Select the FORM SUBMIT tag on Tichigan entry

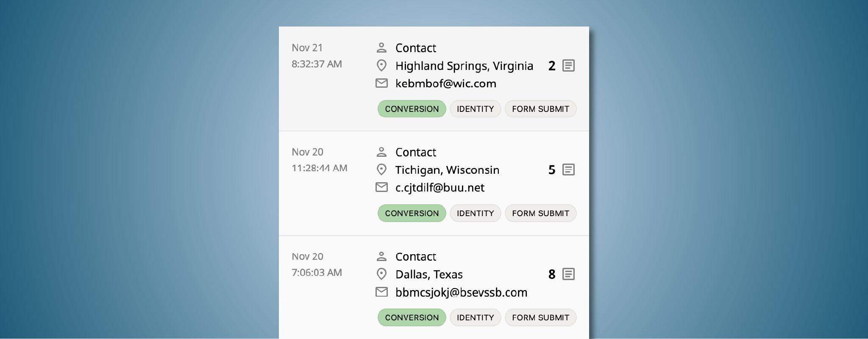(x=540, y=213)
